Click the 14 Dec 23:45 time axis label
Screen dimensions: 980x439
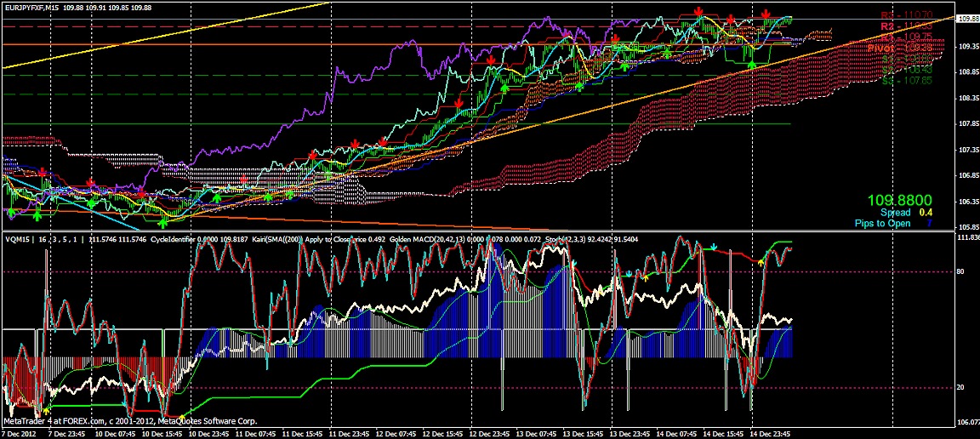768,433
